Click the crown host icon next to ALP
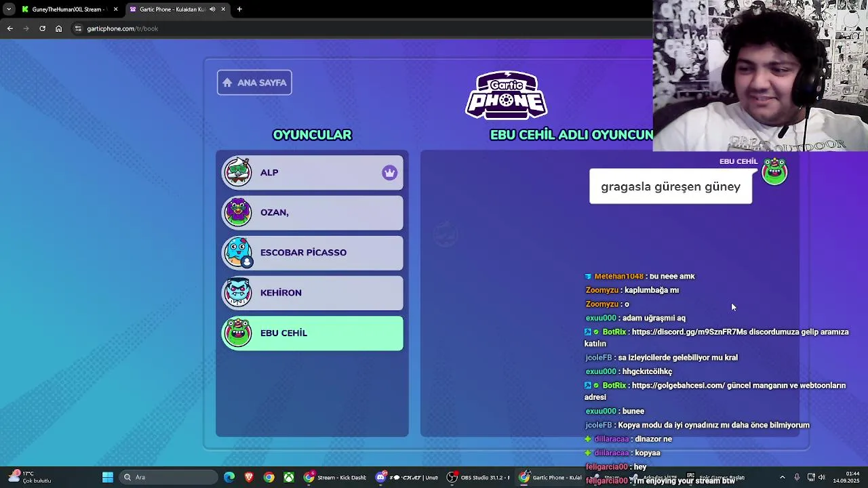868x488 pixels. [x=389, y=173]
